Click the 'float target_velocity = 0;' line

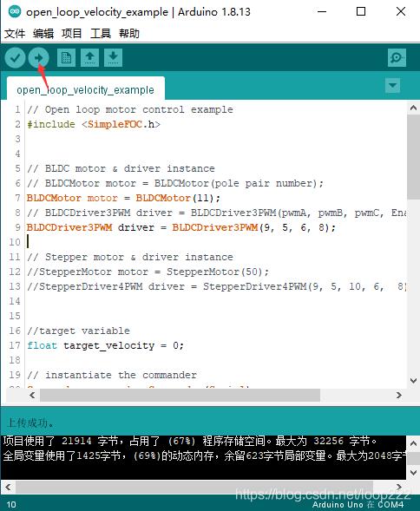point(105,345)
